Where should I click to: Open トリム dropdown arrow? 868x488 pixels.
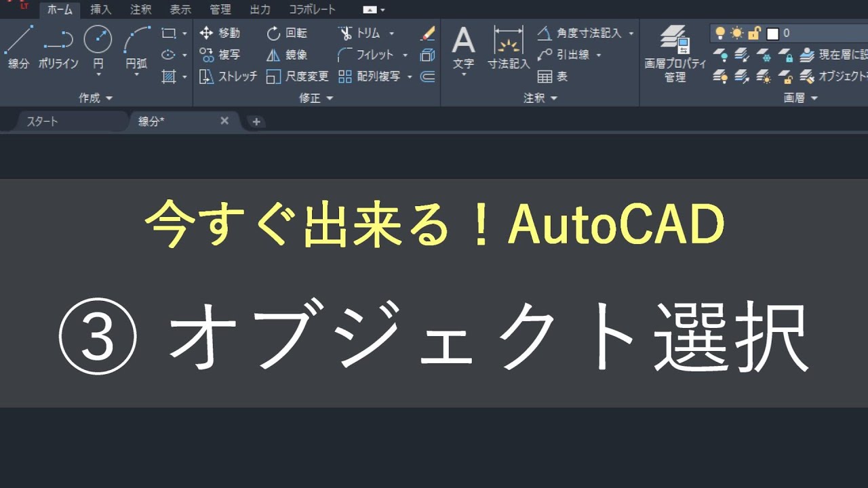click(x=391, y=33)
